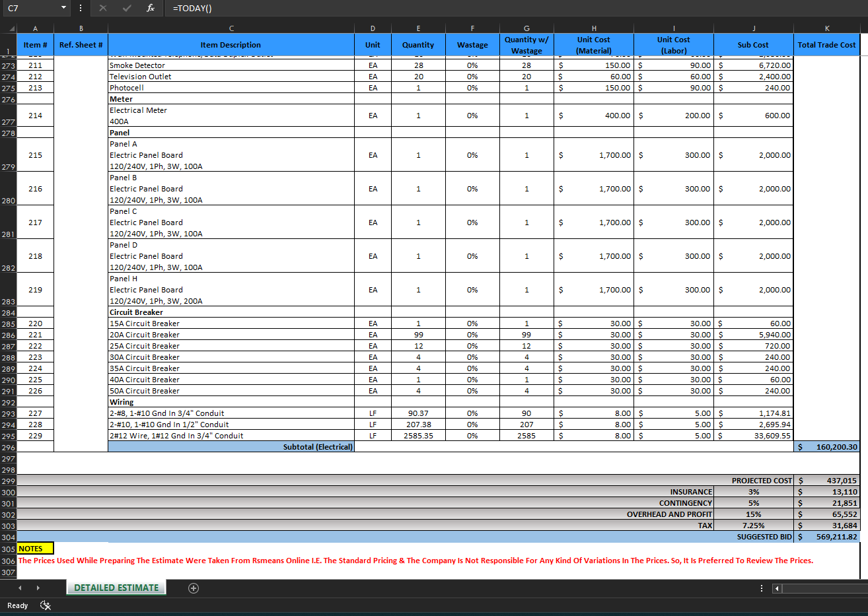
Task: Click the Insert Function fx icon
Action: pyautogui.click(x=151, y=8)
